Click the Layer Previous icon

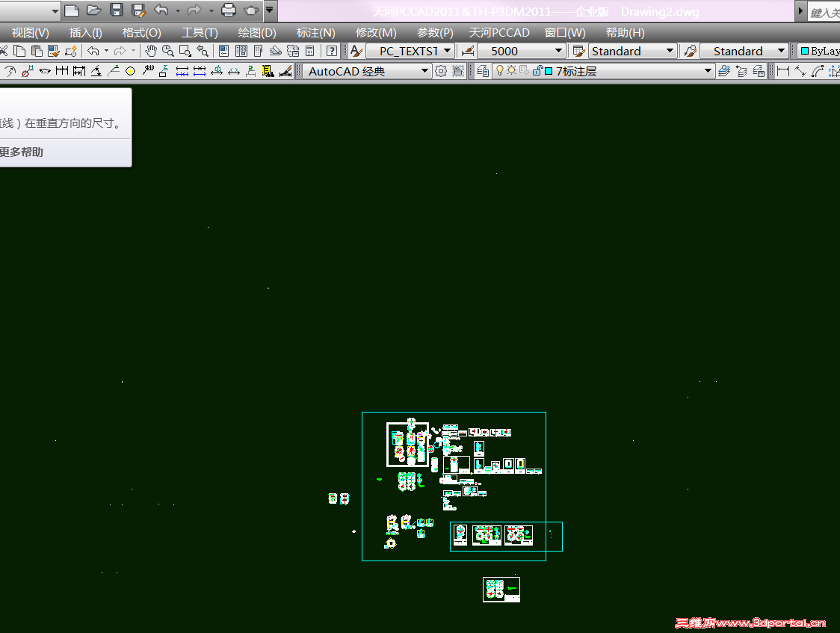(x=741, y=71)
